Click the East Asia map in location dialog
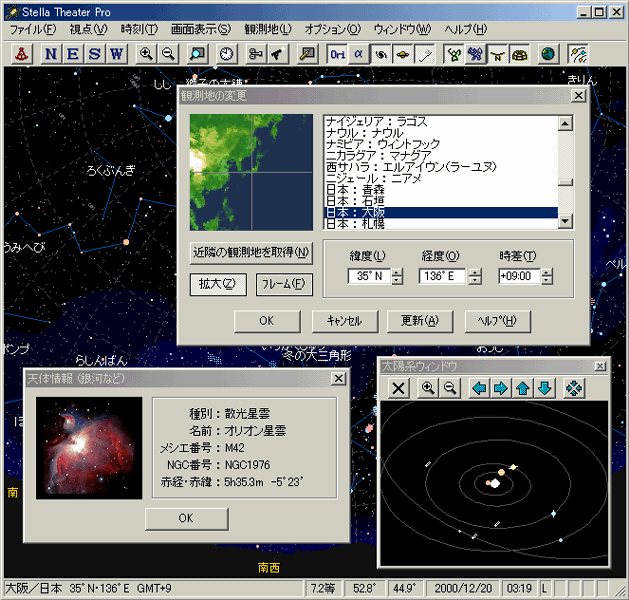The width and height of the screenshot is (629, 600). click(251, 172)
